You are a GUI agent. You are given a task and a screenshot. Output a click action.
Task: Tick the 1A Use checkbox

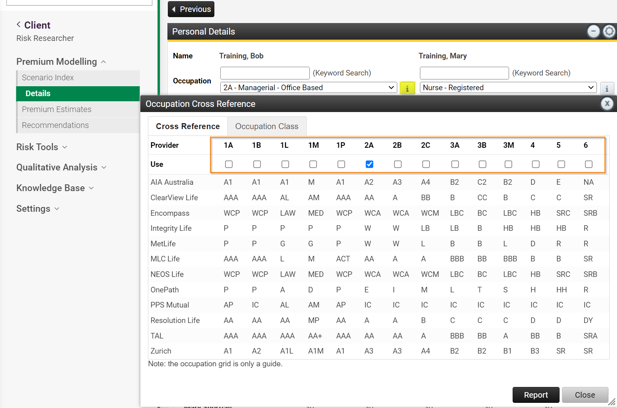point(229,164)
